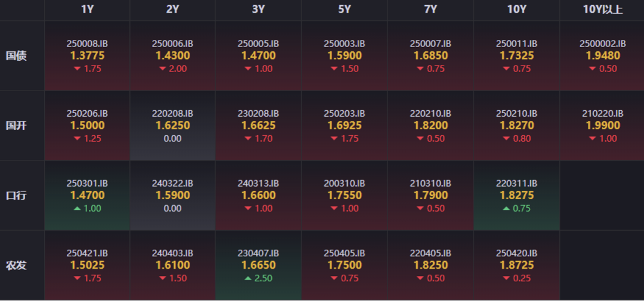Click the 1.6250 yield of 220208.IB
The width and height of the screenshot is (644, 301).
172,126
